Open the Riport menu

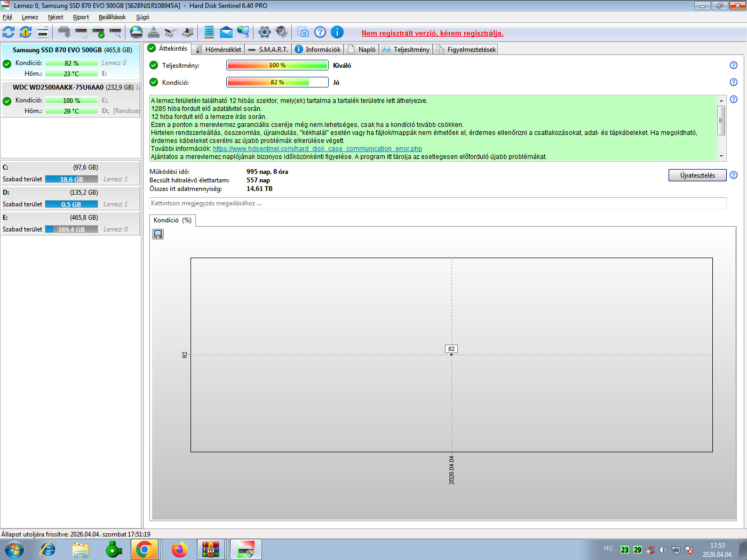pos(81,17)
